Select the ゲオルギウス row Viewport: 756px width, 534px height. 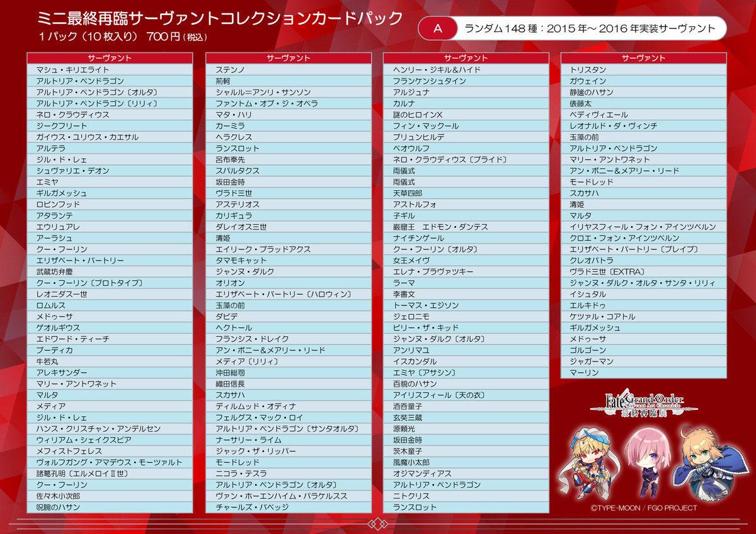click(x=110, y=327)
